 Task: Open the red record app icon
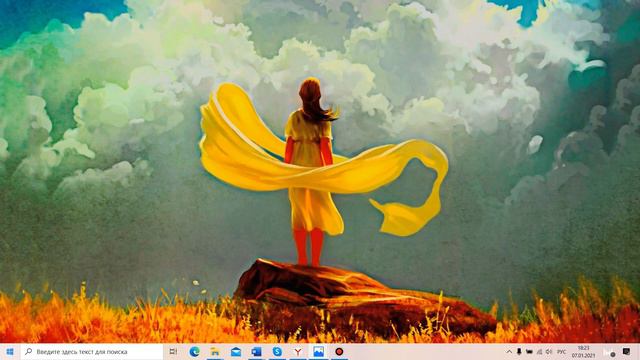pos(339,351)
